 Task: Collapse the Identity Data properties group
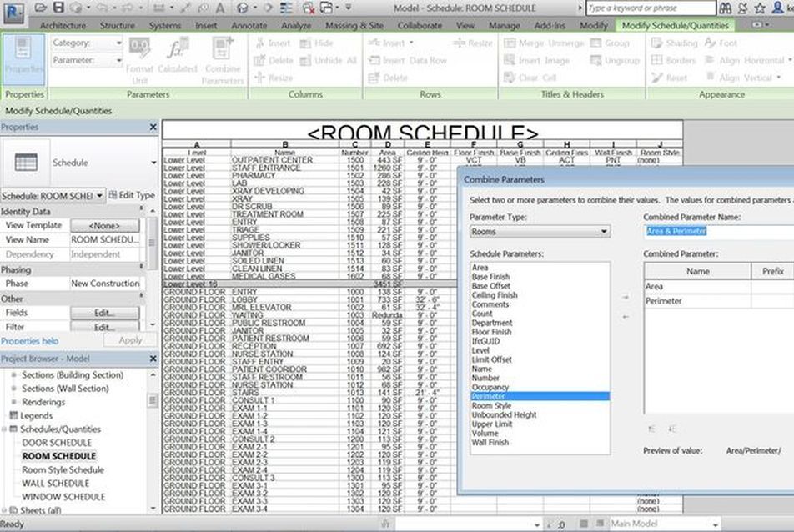pyautogui.click(x=141, y=209)
